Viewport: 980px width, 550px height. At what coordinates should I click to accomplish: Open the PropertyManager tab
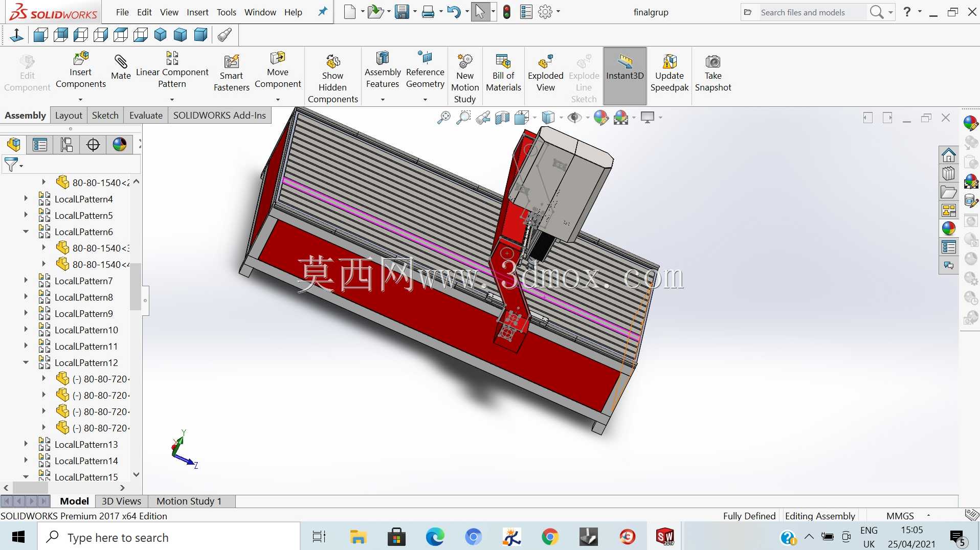(x=40, y=145)
